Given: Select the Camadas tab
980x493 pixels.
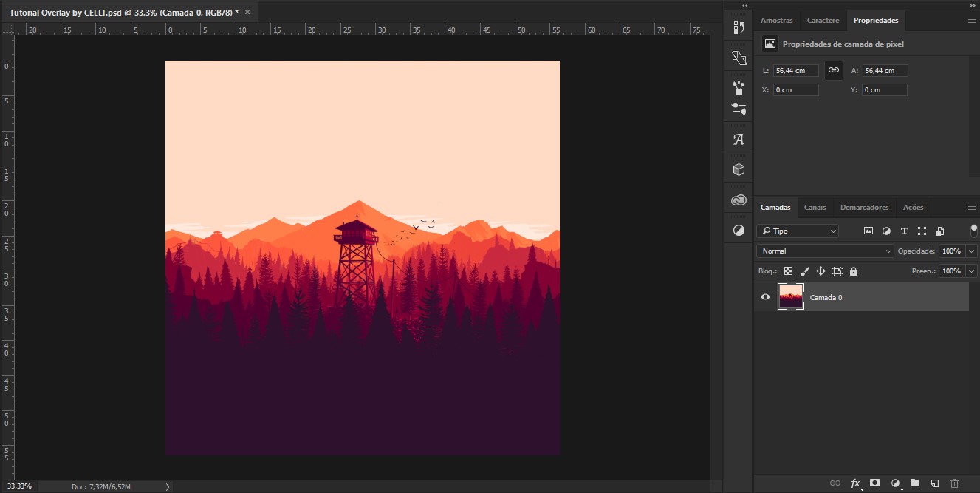Looking at the screenshot, I should point(775,208).
